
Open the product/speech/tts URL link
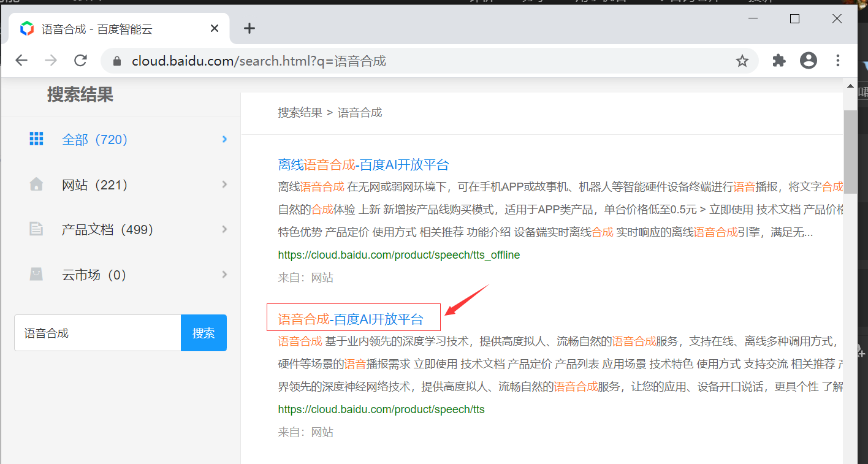point(381,409)
